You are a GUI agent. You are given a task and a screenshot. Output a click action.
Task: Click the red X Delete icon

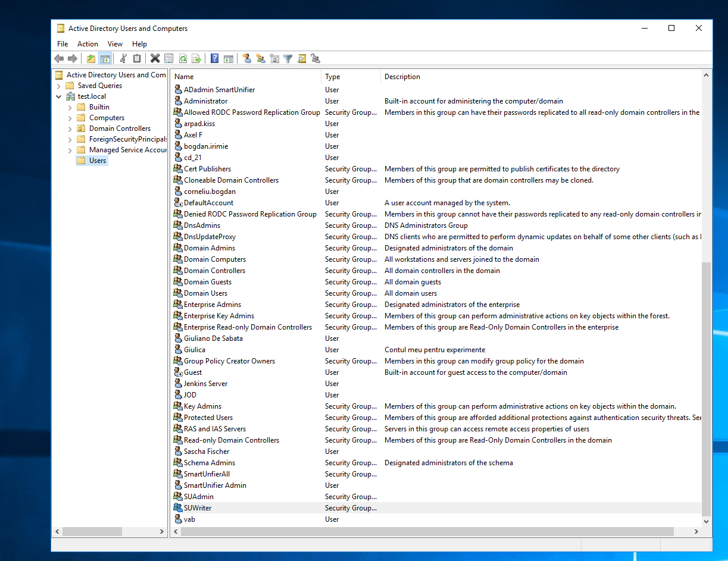click(155, 58)
